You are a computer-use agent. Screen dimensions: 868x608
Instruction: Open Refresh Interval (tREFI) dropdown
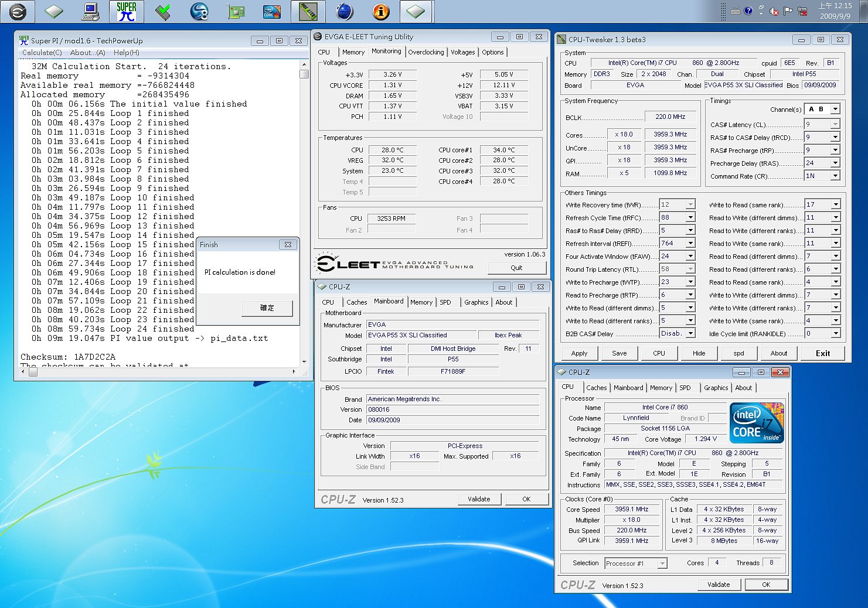690,243
